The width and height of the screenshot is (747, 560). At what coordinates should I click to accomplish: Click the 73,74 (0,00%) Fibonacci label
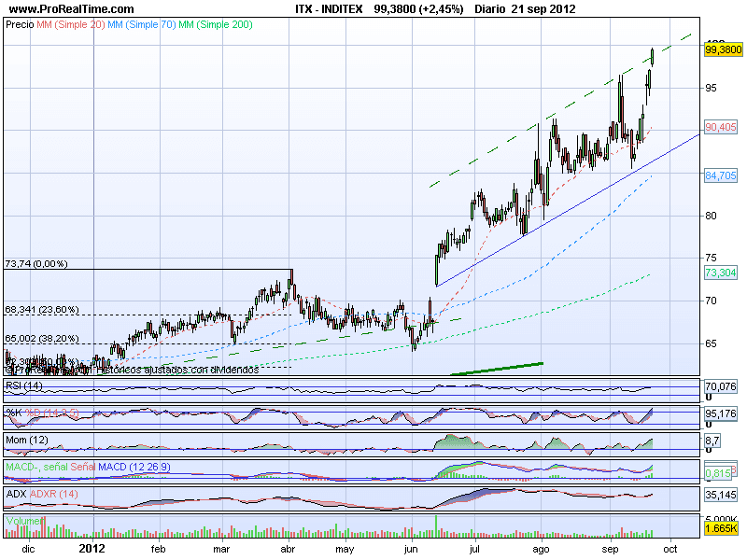click(x=36, y=264)
